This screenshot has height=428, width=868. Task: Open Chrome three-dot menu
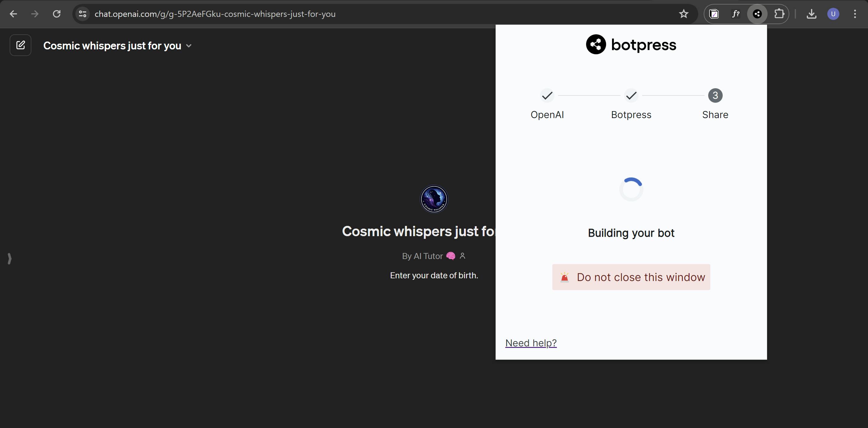(x=855, y=14)
